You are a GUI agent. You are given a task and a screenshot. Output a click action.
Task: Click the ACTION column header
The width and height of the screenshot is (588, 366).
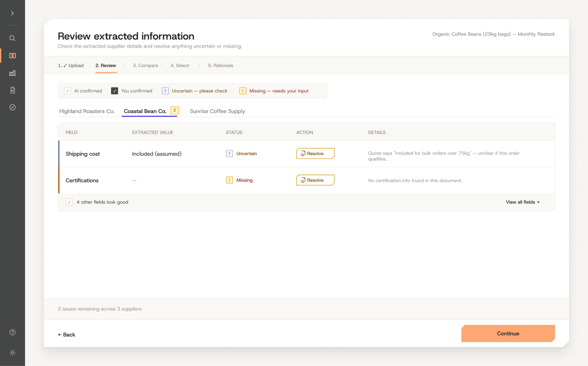click(305, 132)
